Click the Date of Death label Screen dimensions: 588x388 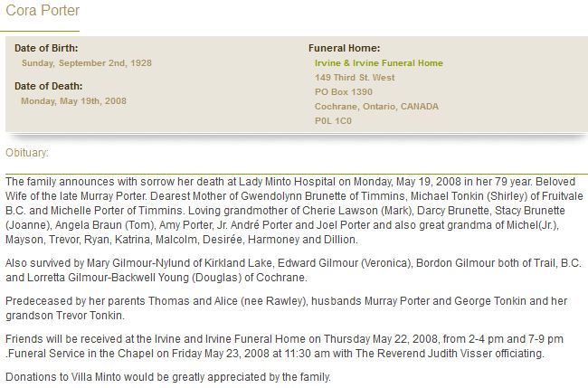pyautogui.click(x=49, y=86)
